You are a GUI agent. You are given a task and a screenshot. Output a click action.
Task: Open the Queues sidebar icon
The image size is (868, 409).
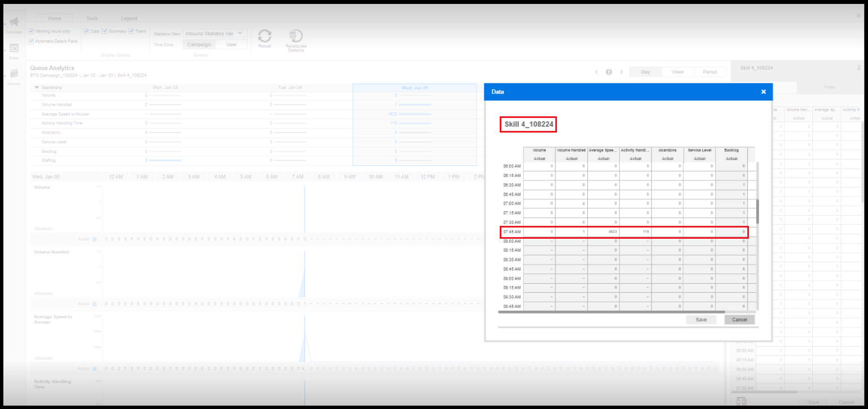(15, 74)
